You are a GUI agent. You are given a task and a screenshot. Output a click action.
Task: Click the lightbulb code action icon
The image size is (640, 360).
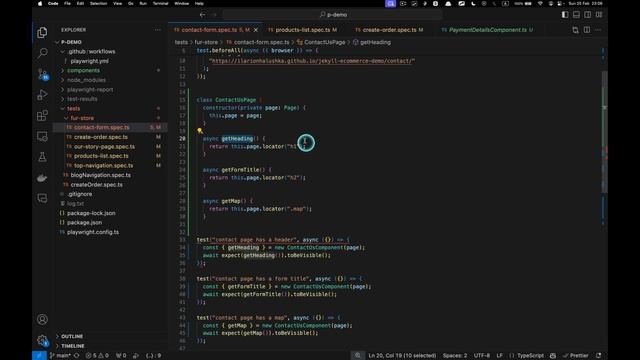click(200, 131)
